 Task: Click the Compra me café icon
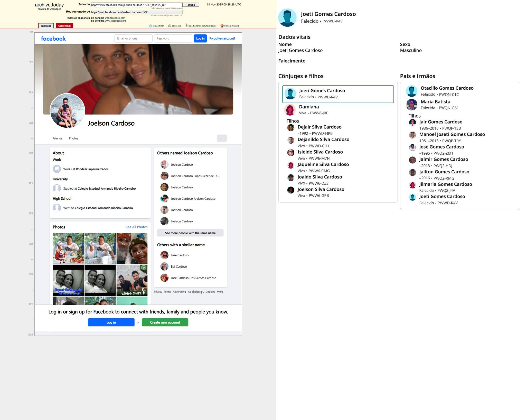click(222, 26)
